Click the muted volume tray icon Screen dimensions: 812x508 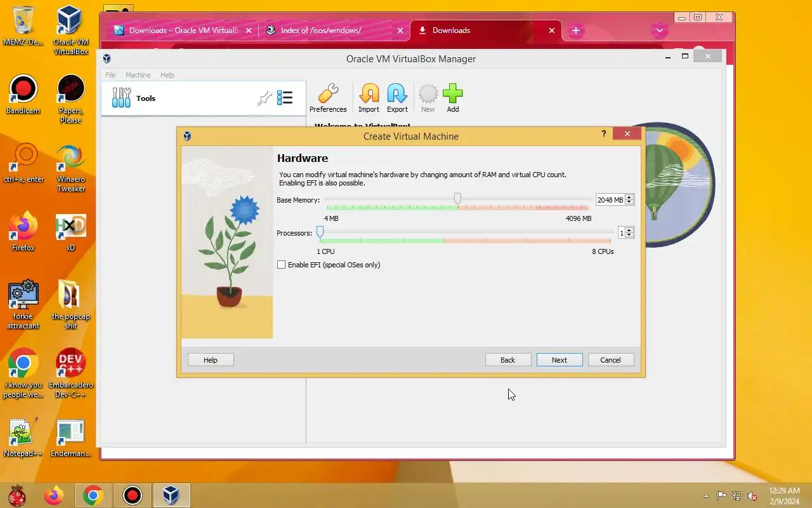752,496
